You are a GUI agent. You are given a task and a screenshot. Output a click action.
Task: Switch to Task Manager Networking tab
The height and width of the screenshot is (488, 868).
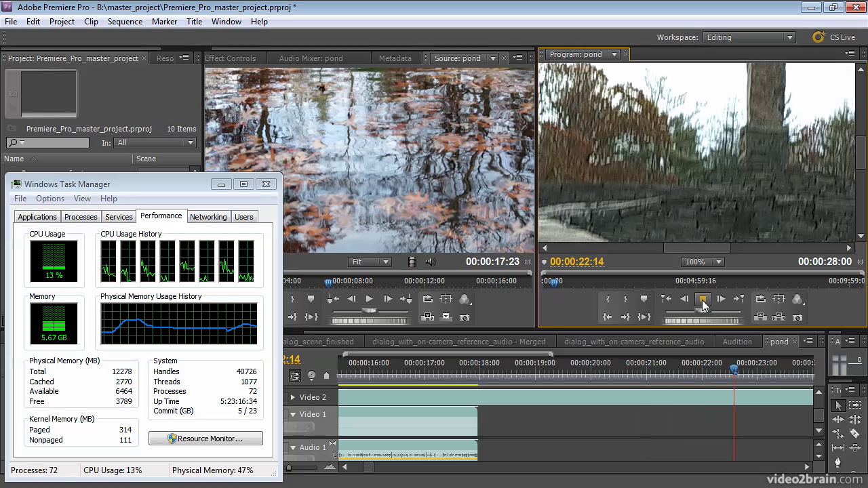[x=208, y=217]
